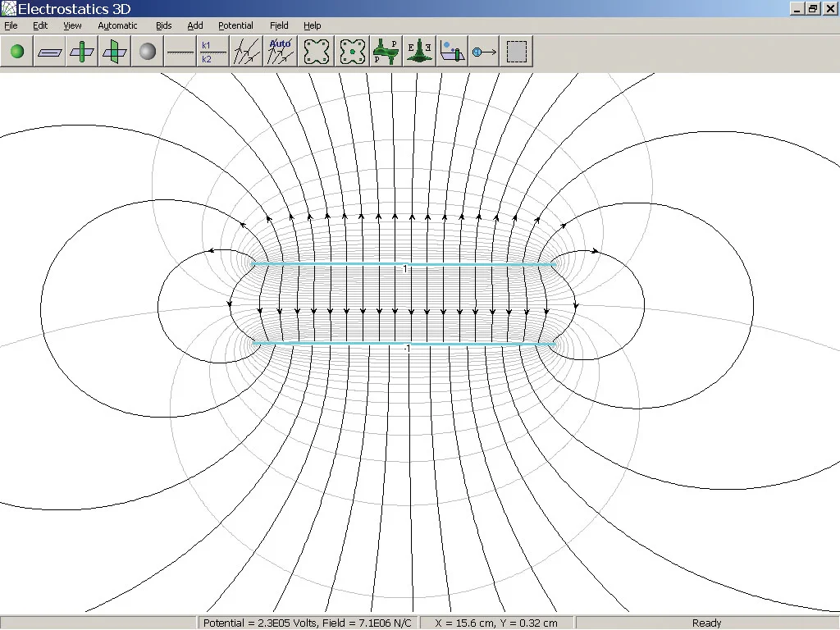The width and height of the screenshot is (840, 630).
Task: Select the point charge tool
Action: point(16,51)
